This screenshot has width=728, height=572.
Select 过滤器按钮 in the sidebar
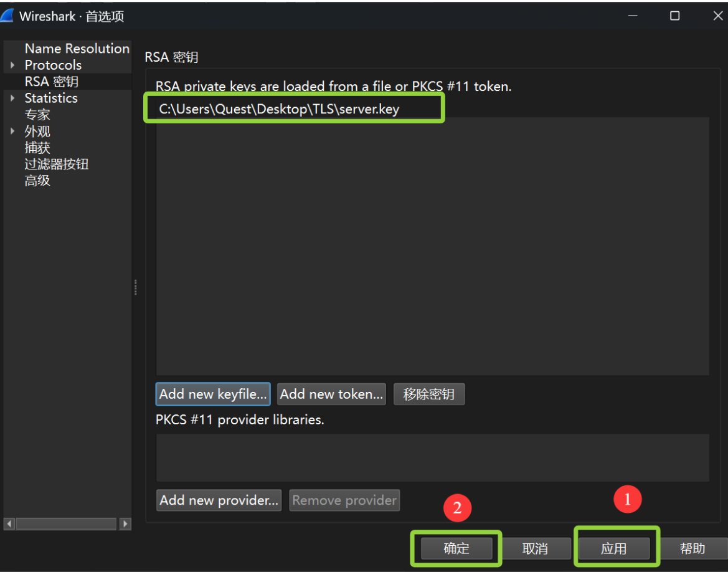point(56,164)
